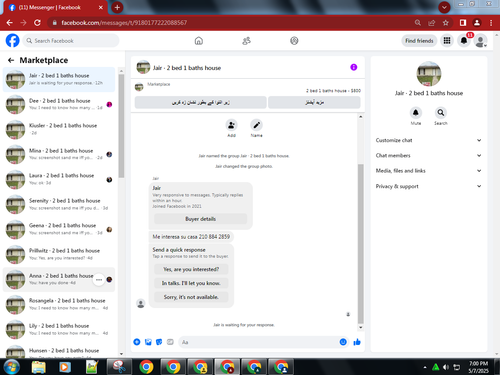The width and height of the screenshot is (500, 375).
Task: Open the Friends icon in top navigation
Action: (246, 41)
